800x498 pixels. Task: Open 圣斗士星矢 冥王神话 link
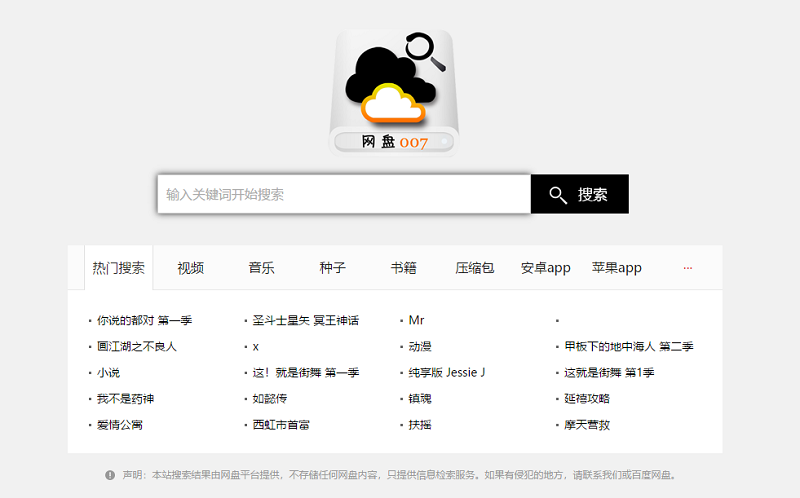(x=306, y=320)
